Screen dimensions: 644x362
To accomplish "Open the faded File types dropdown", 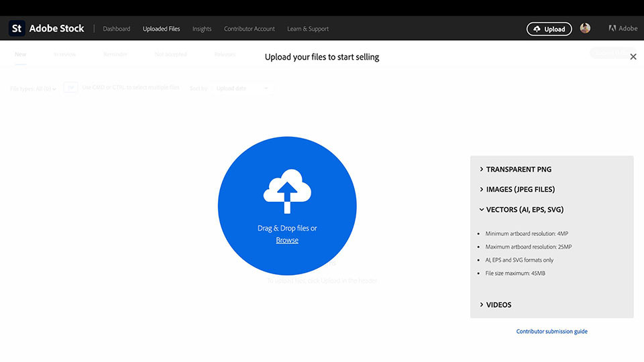I will [33, 88].
